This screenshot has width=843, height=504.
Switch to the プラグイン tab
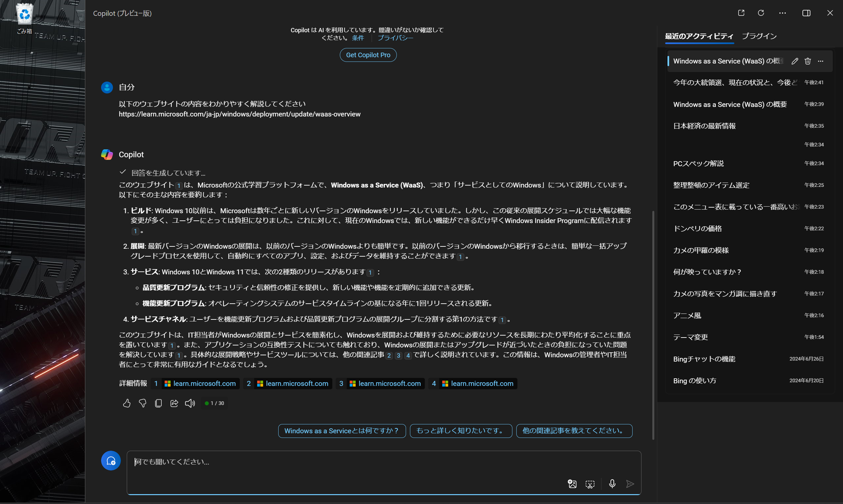(x=759, y=36)
